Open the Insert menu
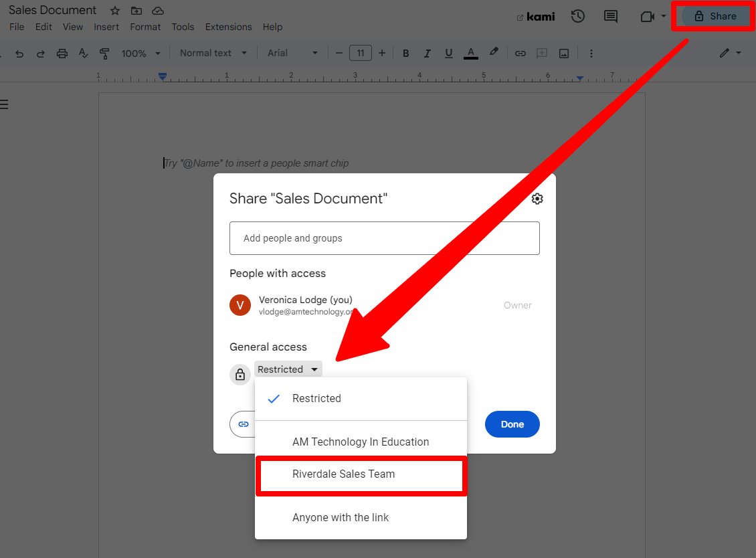Screen dimensions: 756x558 [106, 27]
